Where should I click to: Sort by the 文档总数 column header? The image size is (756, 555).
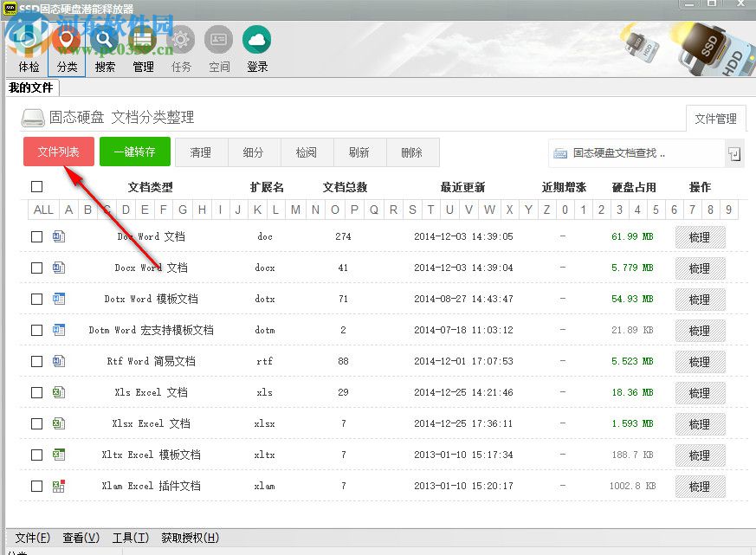tap(346, 187)
